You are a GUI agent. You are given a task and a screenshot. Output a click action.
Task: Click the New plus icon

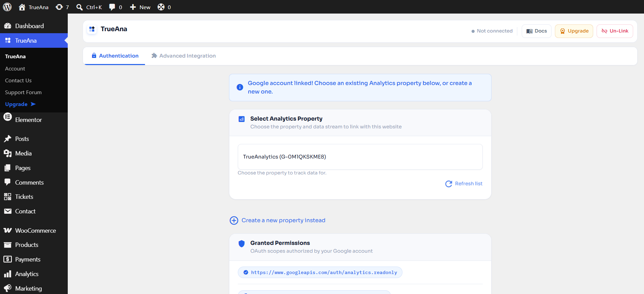[x=133, y=7]
